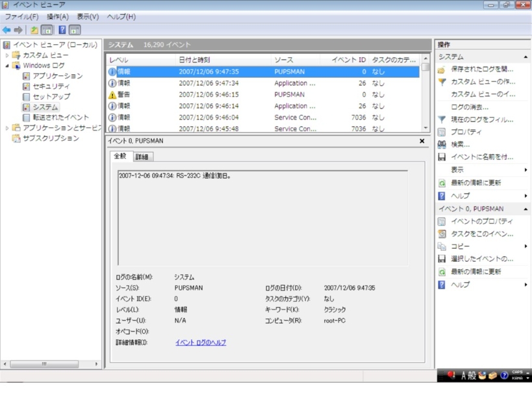Screen dimensions: 532x399
Task: Click the event properties (イベントのプロパティ) icon
Action: [x=442, y=222]
